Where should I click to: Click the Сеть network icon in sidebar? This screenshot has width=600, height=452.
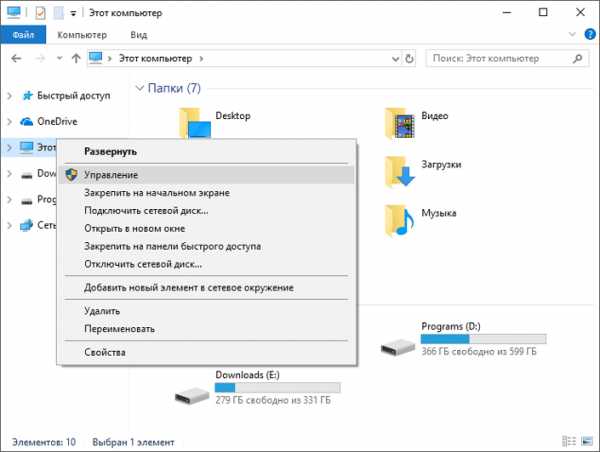point(26,225)
